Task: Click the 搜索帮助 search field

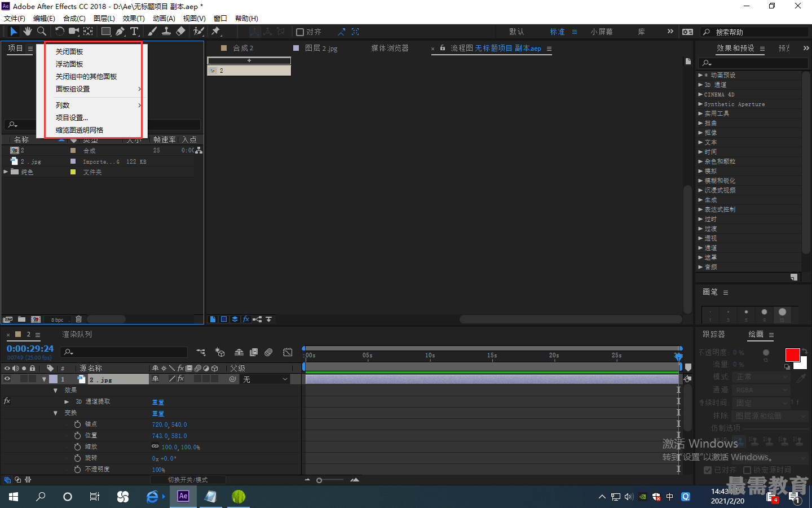Action: (x=754, y=32)
